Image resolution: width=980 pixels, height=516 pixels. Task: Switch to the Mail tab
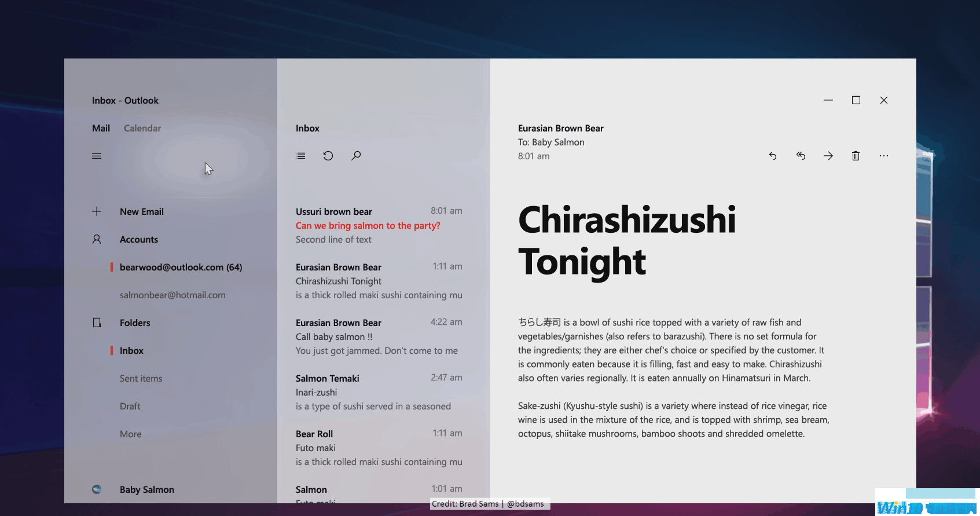pyautogui.click(x=101, y=128)
